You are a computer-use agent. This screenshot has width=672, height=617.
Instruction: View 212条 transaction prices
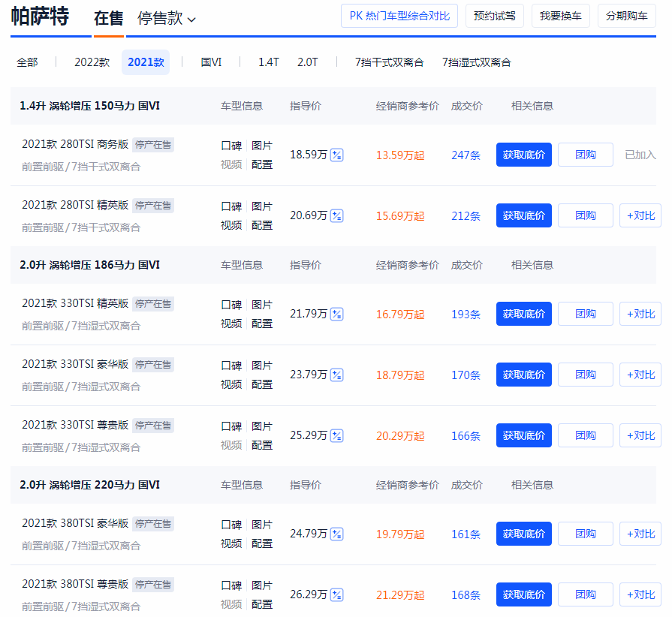coord(466,216)
